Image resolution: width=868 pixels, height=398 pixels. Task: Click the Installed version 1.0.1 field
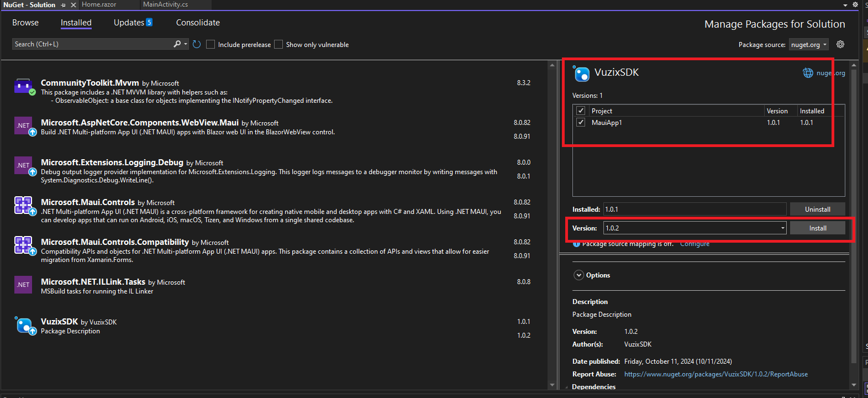tap(695, 210)
